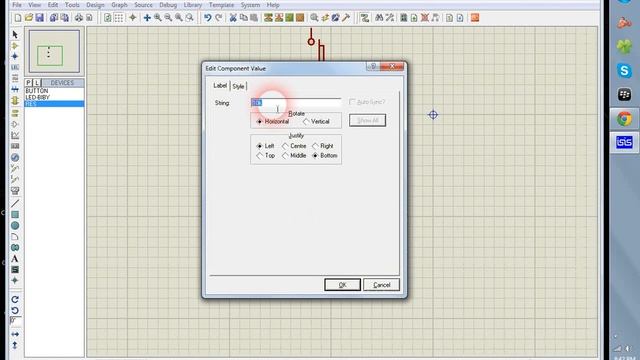Open the Template menu
This screenshot has height=360, width=640.
(222, 5)
